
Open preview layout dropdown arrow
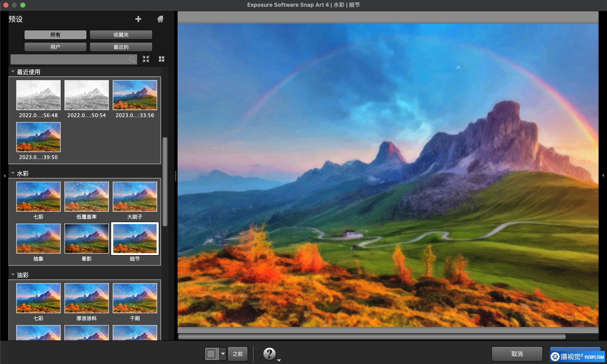pyautogui.click(x=223, y=354)
